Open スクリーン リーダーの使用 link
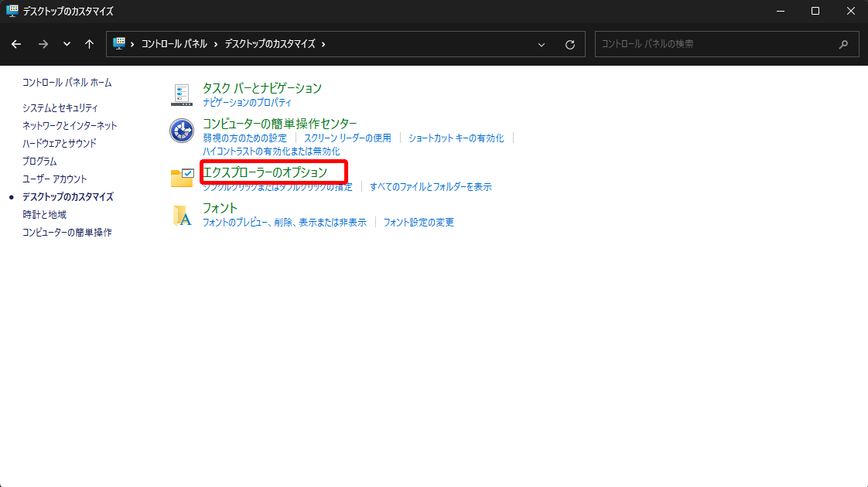Image resolution: width=868 pixels, height=487 pixels. point(347,138)
